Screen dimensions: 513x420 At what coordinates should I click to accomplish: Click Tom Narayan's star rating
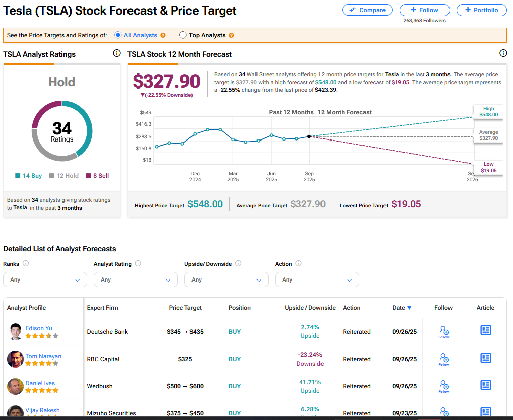pyautogui.click(x=42, y=363)
